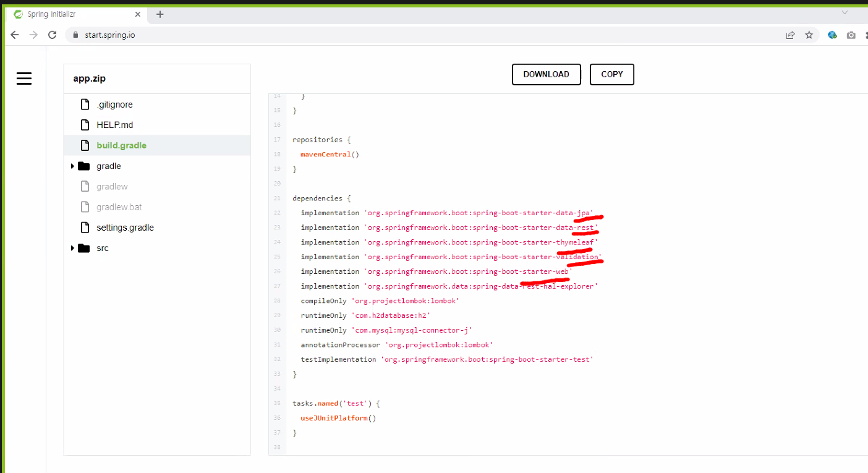This screenshot has height=473, width=868.
Task: Click the .gitignore file icon
Action: (85, 104)
